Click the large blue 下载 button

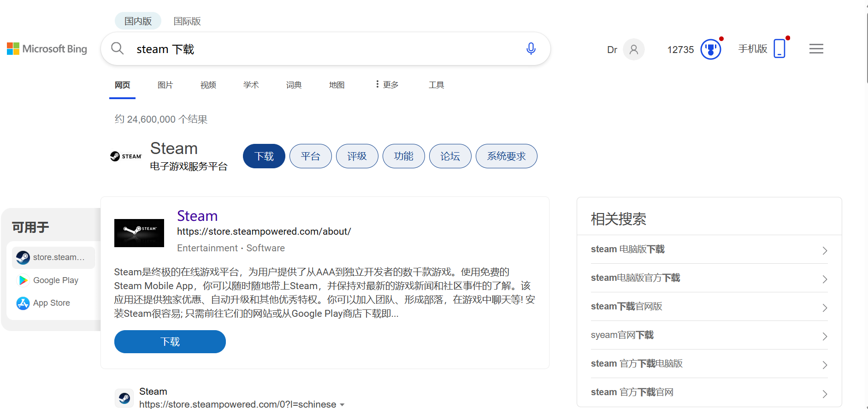(x=170, y=342)
